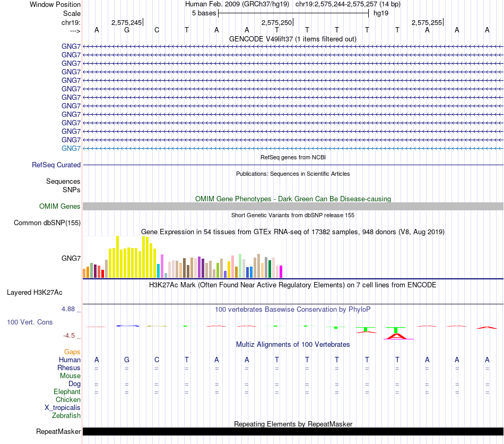
Task: Click the gray OMIM Genes bar
Action: tap(293, 206)
